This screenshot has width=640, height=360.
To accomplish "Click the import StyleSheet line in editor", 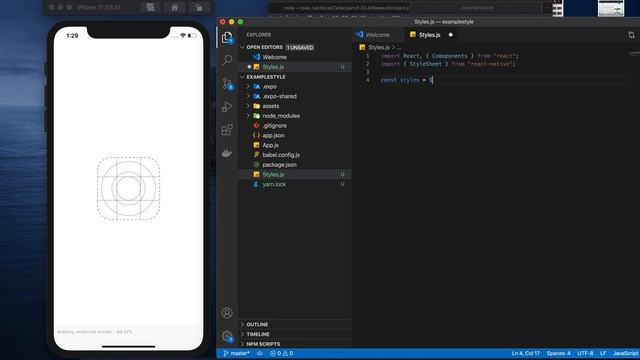I will (x=448, y=64).
